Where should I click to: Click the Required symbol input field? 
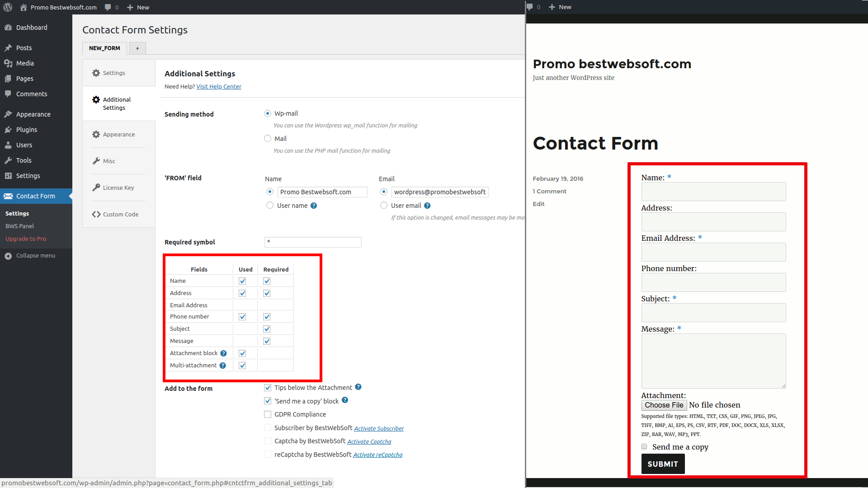tap(312, 241)
